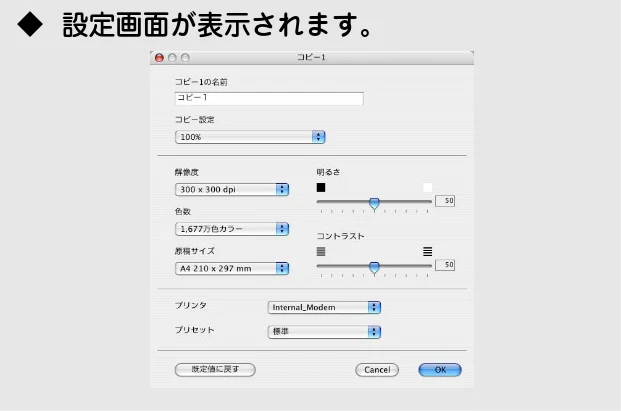
Task: Click the コントラスト value field showing 50
Action: coord(445,265)
